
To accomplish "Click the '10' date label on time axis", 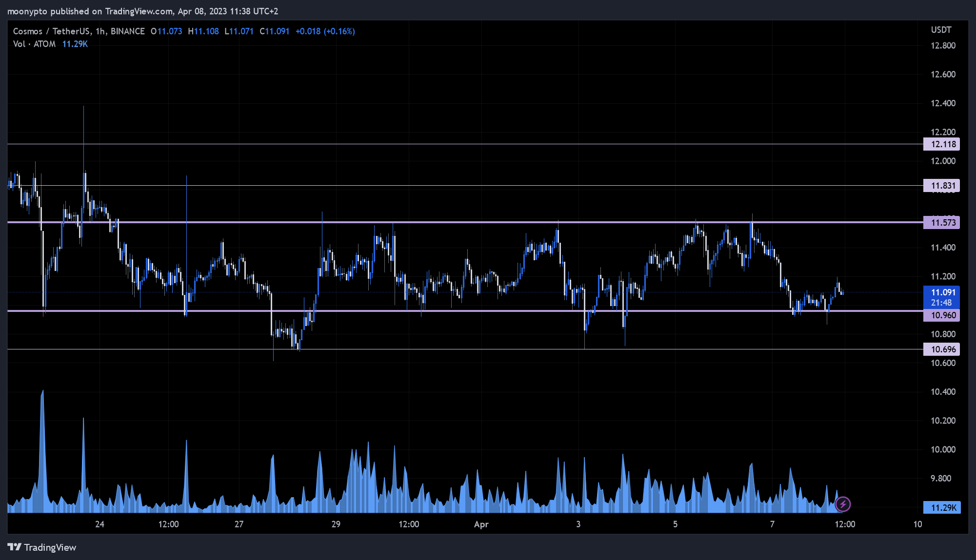I will pyautogui.click(x=917, y=524).
